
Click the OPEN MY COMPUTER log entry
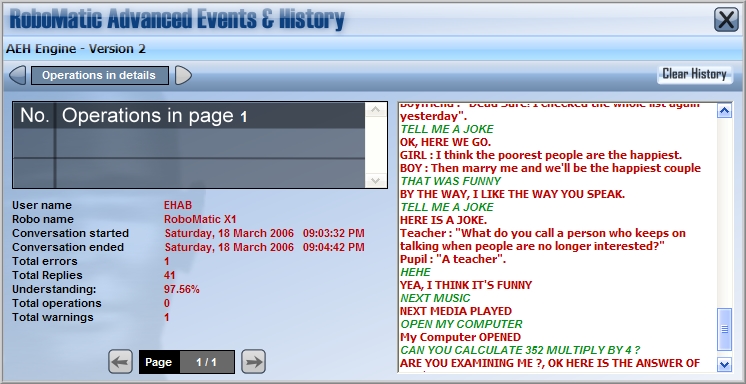461,324
